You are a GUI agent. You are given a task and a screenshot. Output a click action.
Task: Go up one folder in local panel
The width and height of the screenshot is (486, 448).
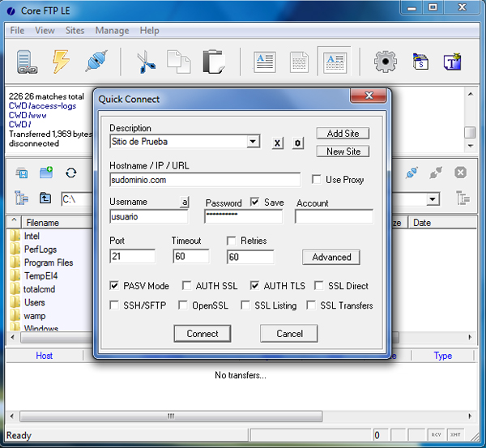click(45, 198)
